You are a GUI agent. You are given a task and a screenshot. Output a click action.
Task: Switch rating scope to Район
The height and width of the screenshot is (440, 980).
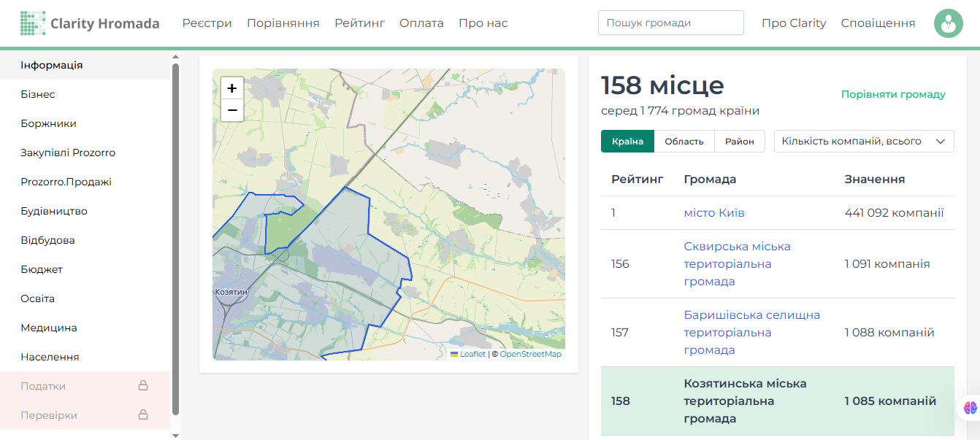coord(740,142)
